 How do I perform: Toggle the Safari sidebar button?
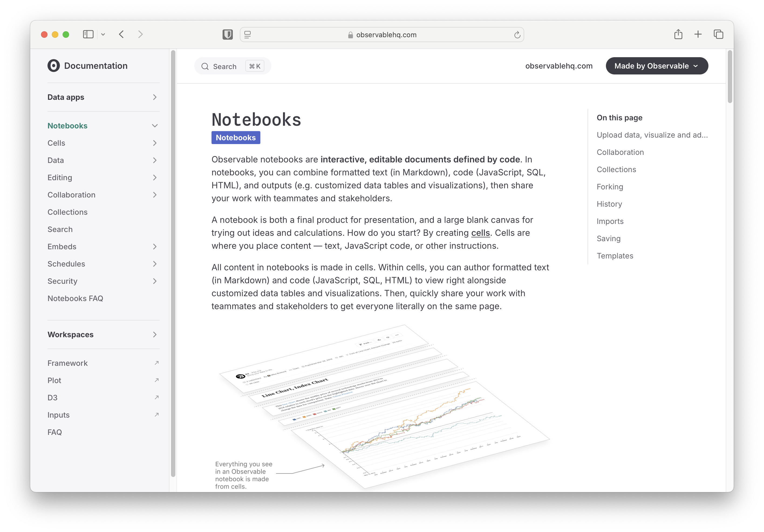pyautogui.click(x=88, y=34)
